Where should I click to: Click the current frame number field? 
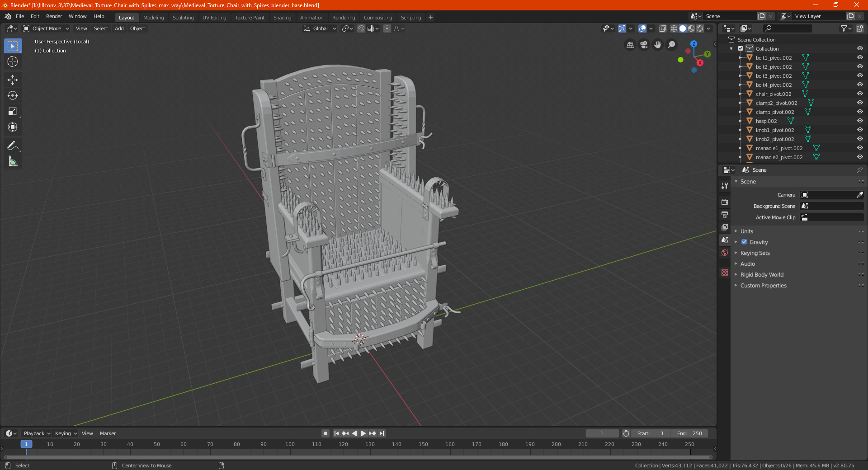602,433
